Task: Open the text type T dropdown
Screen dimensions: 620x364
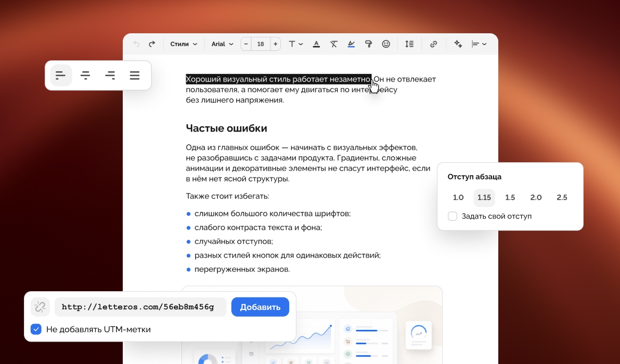Action: [x=295, y=44]
